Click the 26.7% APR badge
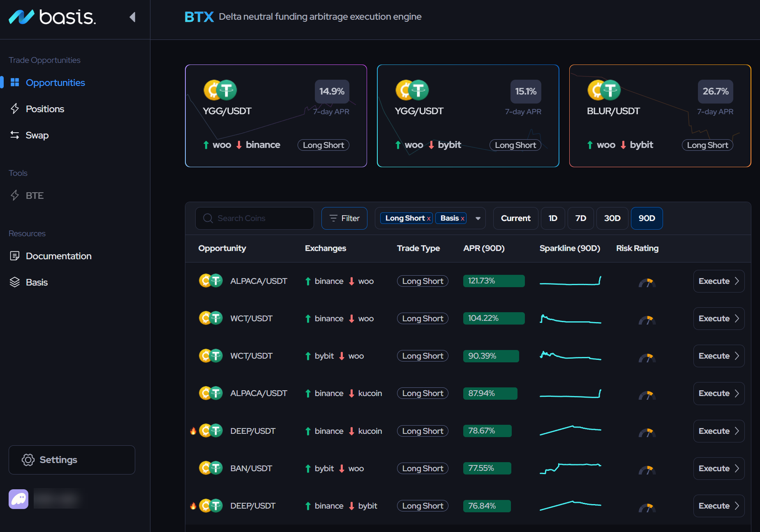This screenshot has width=760, height=532. click(715, 91)
